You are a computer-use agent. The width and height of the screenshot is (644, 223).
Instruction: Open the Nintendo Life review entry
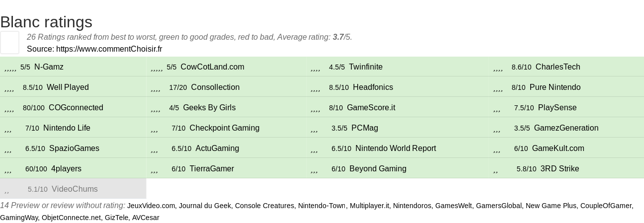(x=67, y=128)
